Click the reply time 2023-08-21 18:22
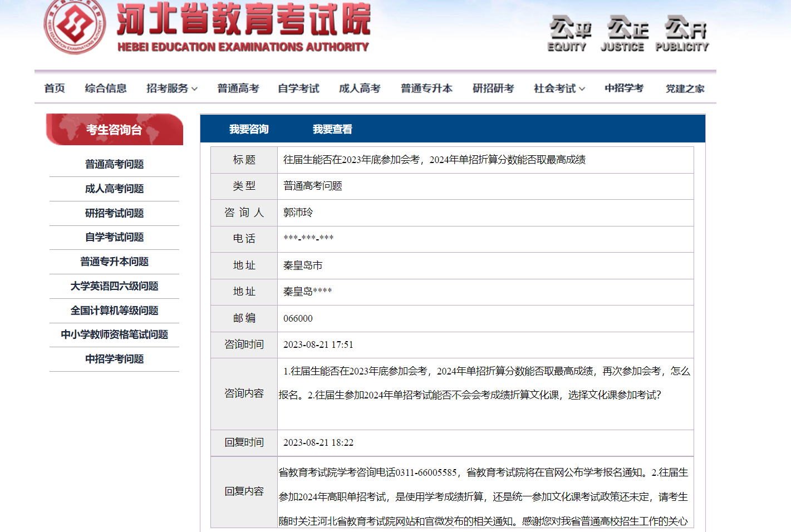The width and height of the screenshot is (791, 532). (x=318, y=442)
